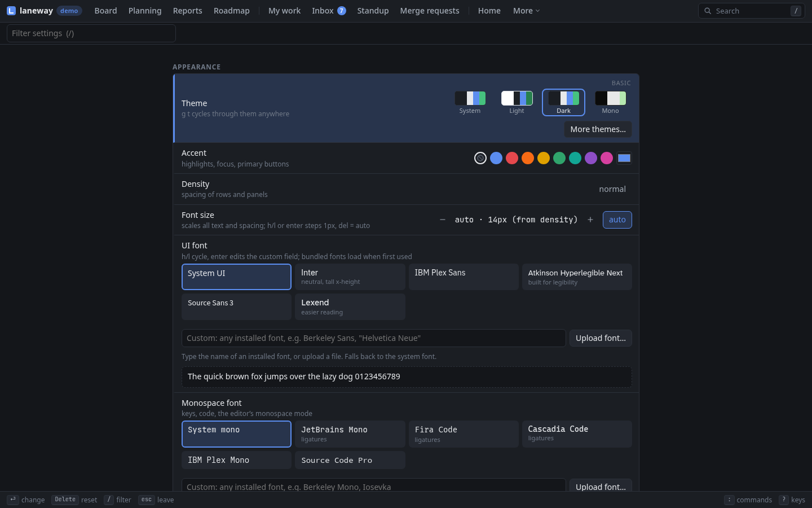
Task: Focus the Filter settings field
Action: [x=91, y=33]
